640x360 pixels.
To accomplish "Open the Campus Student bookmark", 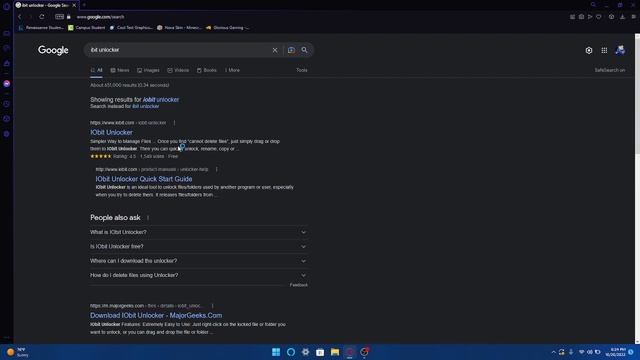I will pos(87,28).
